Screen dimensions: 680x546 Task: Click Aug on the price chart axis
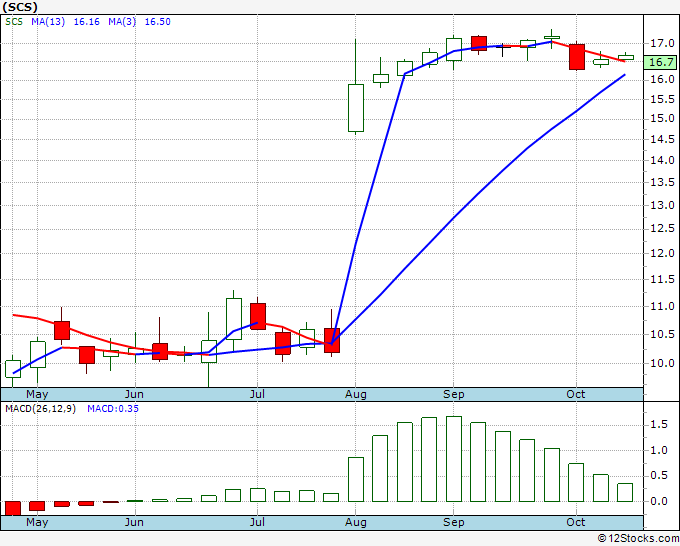click(356, 394)
